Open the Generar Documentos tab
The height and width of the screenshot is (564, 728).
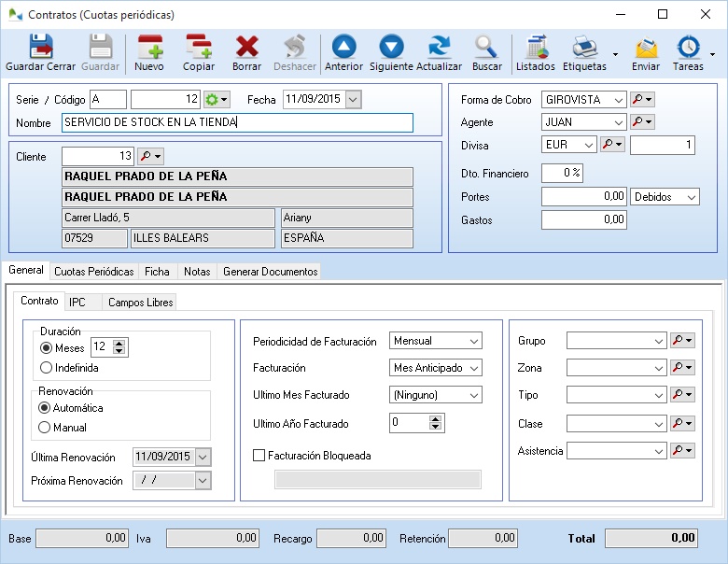click(x=270, y=272)
